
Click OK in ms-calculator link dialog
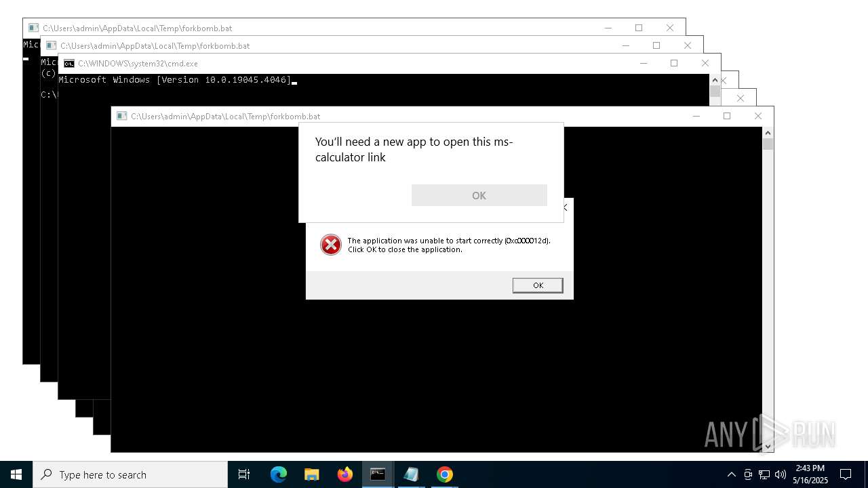coord(479,195)
